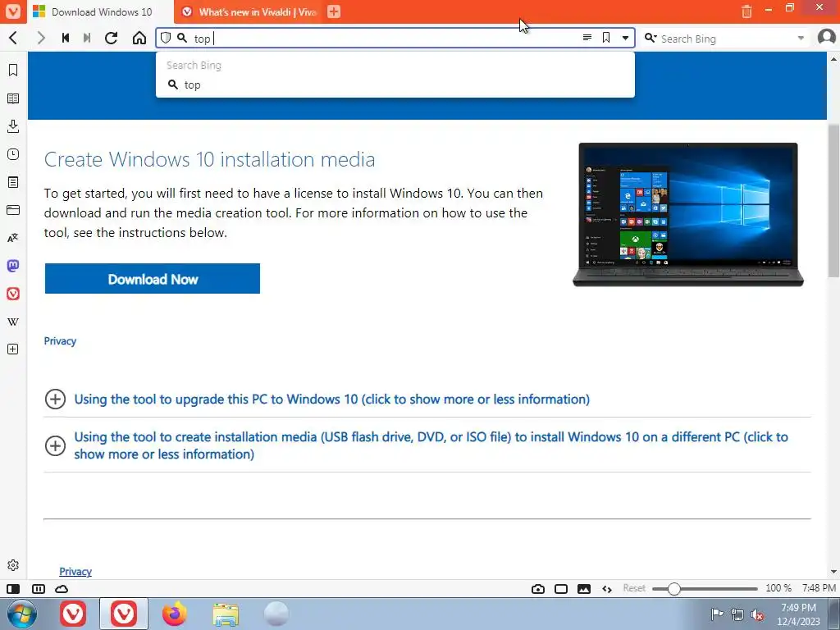Open the Bookmarks side panel
Viewport: 840px width, 630px height.
tap(13, 70)
